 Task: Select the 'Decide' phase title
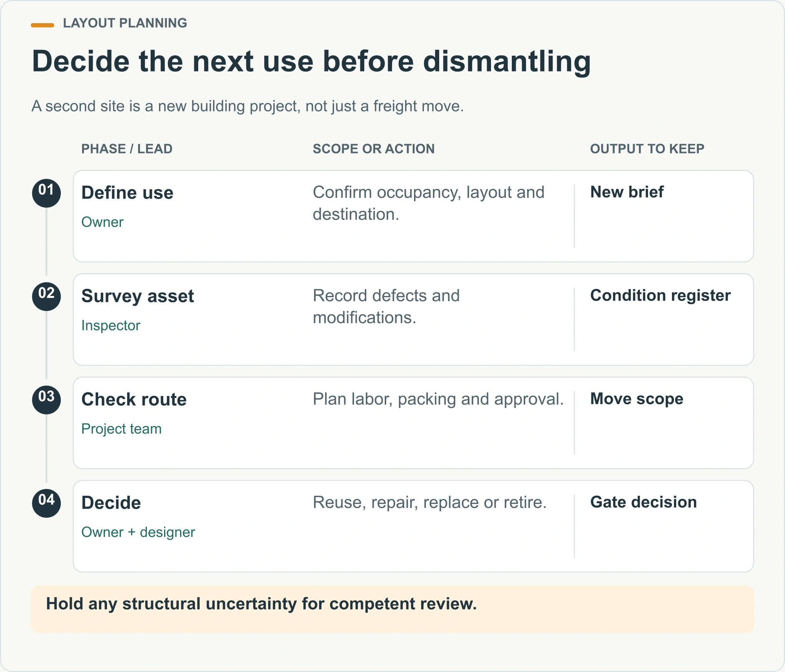click(111, 503)
